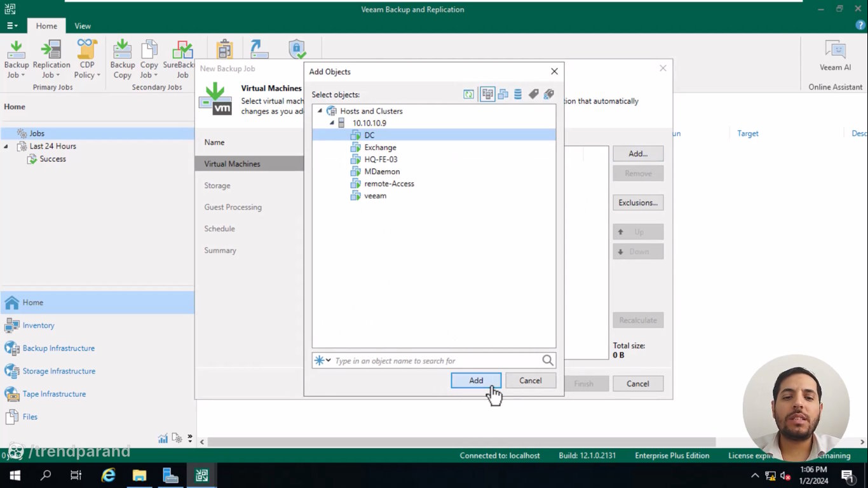
Task: Open the Windows Start menu
Action: (x=15, y=475)
